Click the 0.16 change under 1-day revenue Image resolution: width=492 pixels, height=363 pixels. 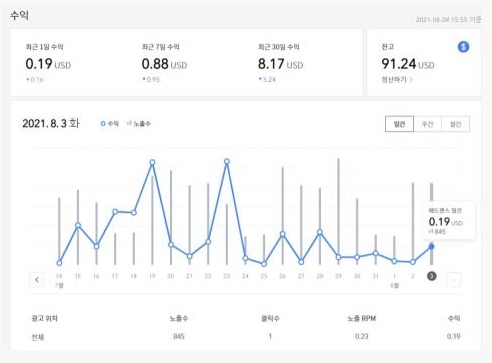click(x=35, y=80)
